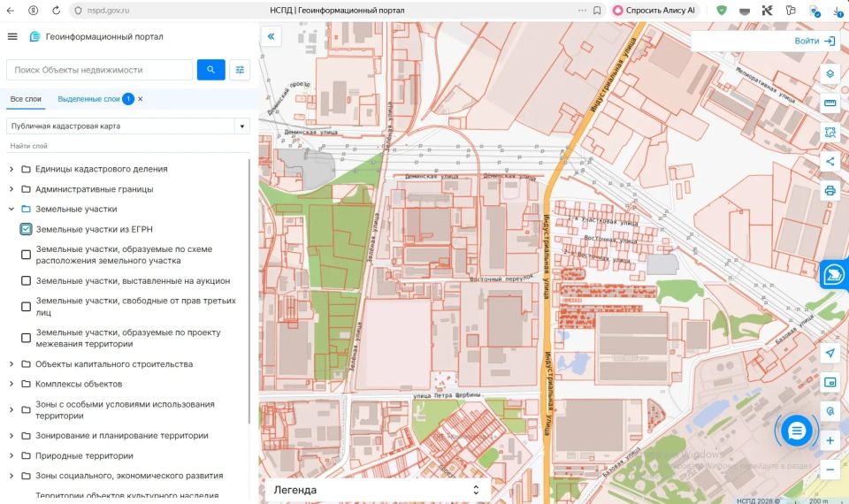The height and width of the screenshot is (504, 849).
Task: Open the blue assistant side widget
Action: pyautogui.click(x=834, y=274)
